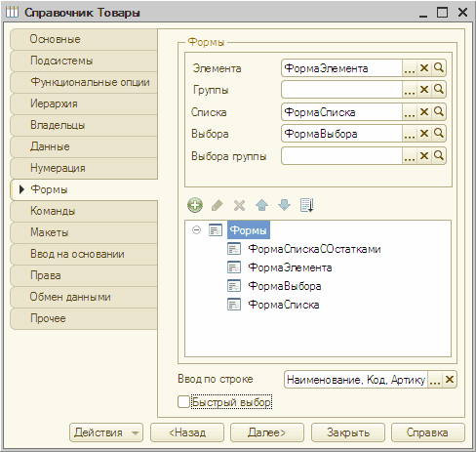Choose form for Группы via ellipsis
476x452 pixels.
coord(410,90)
